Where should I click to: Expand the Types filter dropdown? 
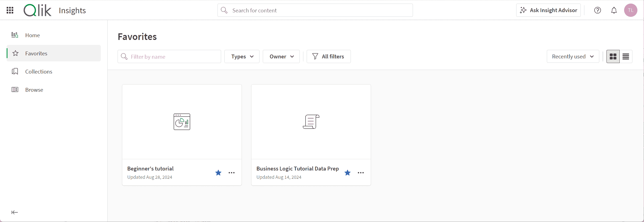pos(242,56)
